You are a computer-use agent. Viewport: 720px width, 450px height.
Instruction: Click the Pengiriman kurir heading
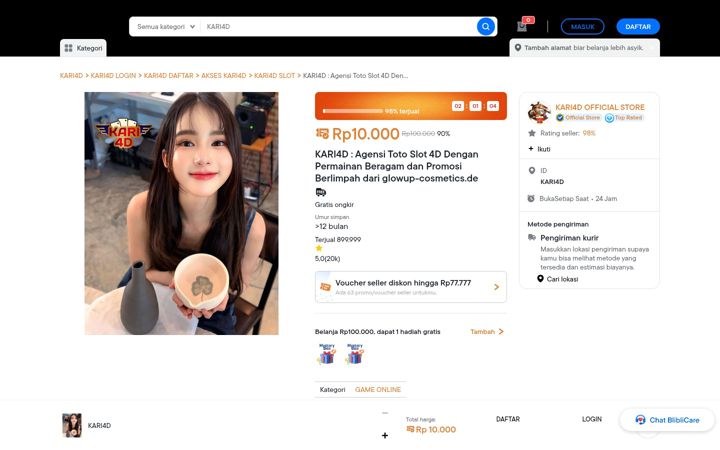point(569,238)
